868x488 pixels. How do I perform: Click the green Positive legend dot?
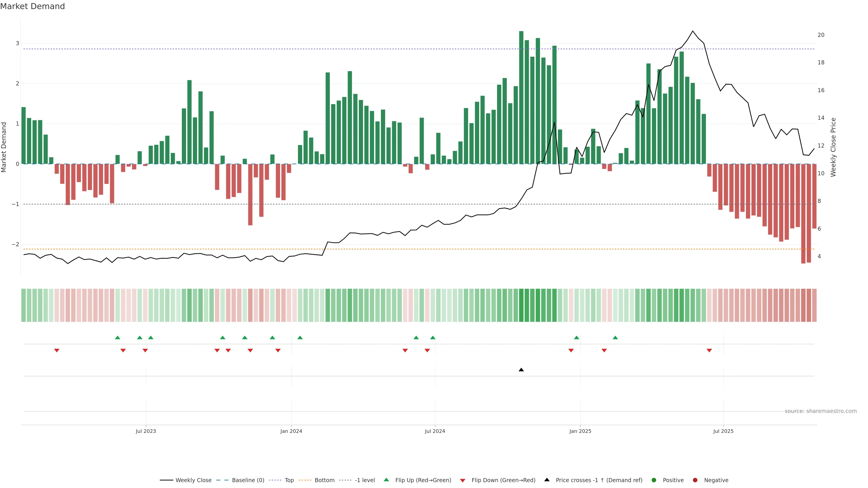[x=654, y=480]
